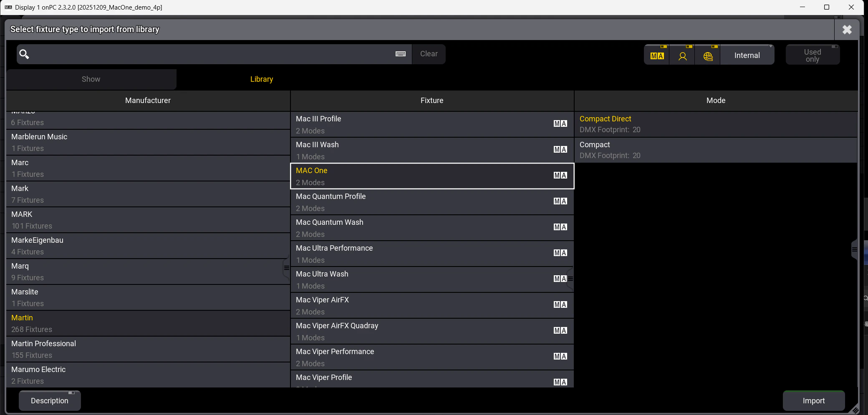The height and width of the screenshot is (415, 868).
Task: Click the magnifier search icon
Action: coord(24,54)
